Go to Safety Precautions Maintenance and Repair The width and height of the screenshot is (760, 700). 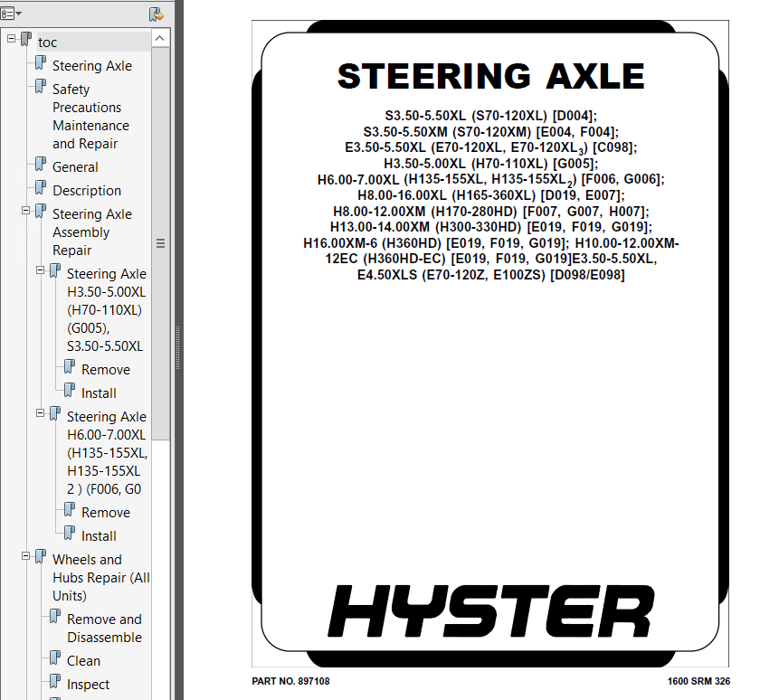[x=90, y=117]
